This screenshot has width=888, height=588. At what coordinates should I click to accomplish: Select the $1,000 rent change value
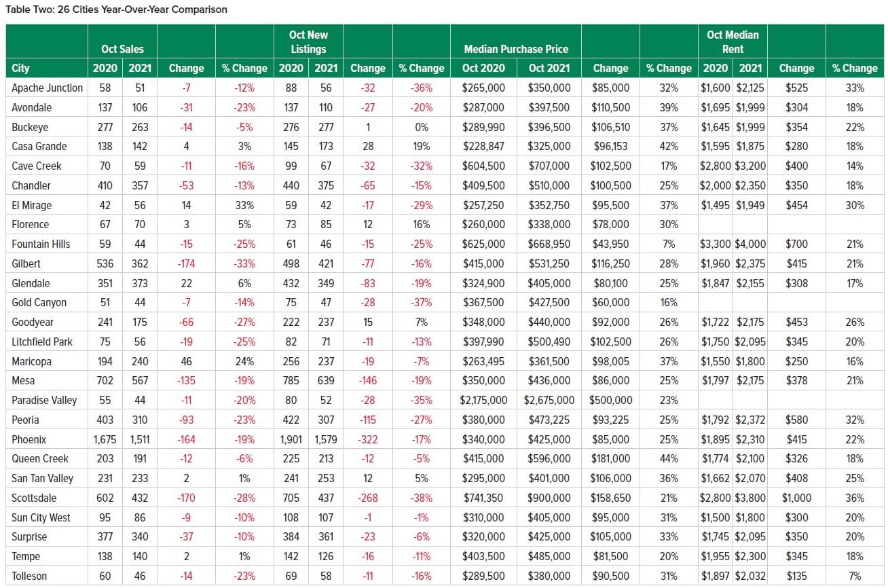click(x=796, y=498)
